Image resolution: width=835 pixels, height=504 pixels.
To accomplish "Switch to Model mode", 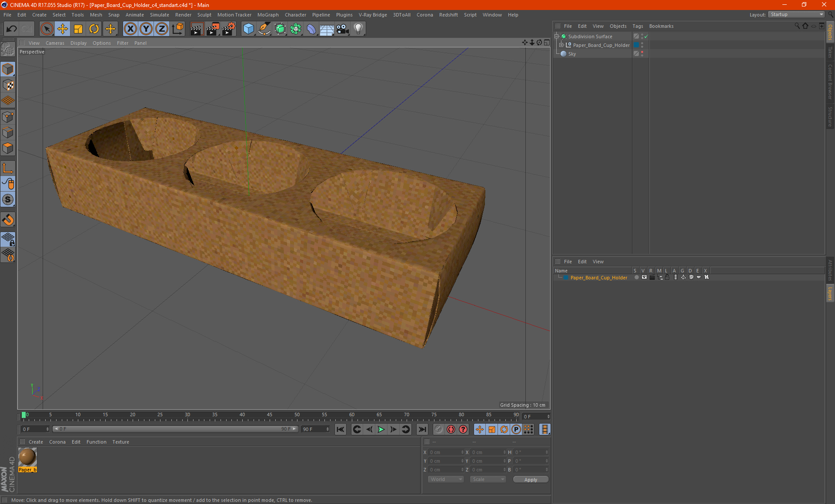I will (x=8, y=70).
